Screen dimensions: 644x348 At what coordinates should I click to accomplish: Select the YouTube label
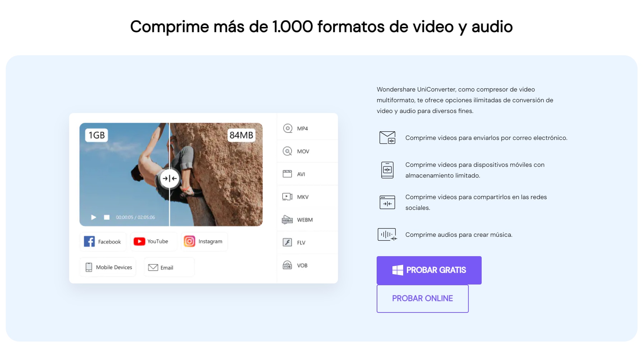[158, 241]
